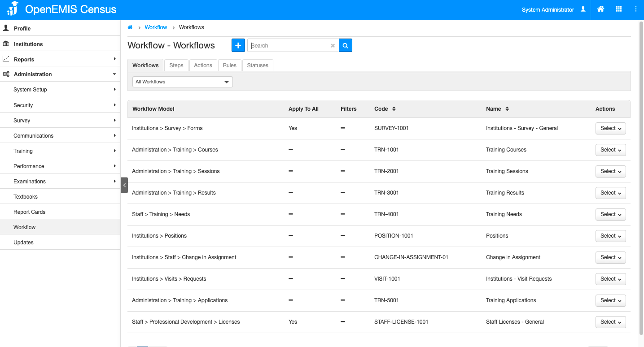Open Textbooks in sidebar

pos(60,197)
